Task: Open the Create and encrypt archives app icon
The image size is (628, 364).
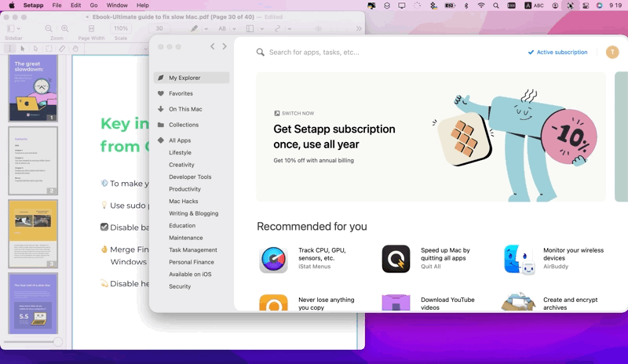Action: pos(519,302)
